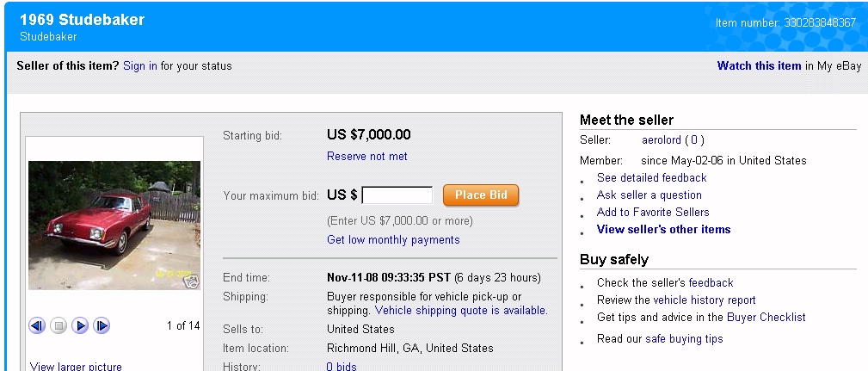Focus the maximum bid input field
Image resolution: width=868 pixels, height=371 pixels.
397,195
